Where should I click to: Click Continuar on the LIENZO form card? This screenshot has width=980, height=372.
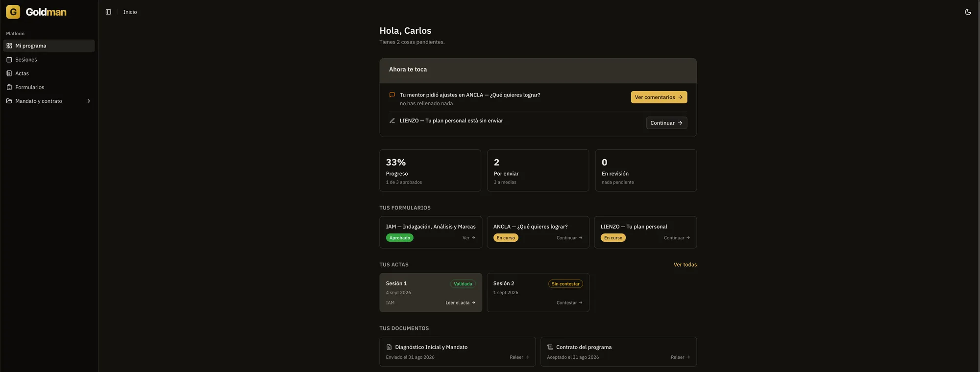[677, 238]
